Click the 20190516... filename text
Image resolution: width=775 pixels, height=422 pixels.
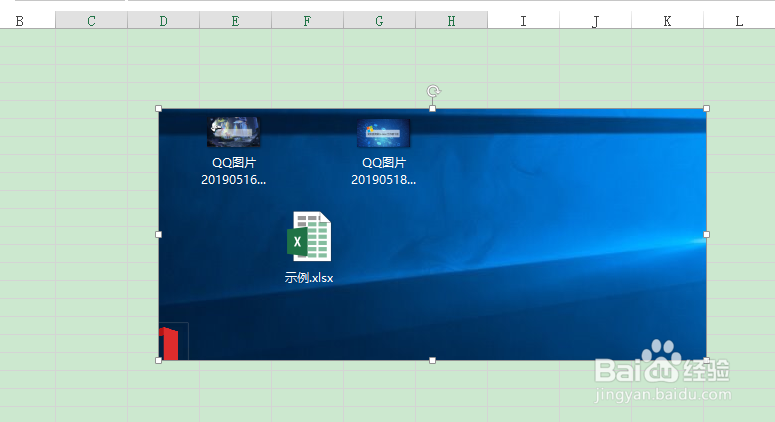[x=234, y=179]
